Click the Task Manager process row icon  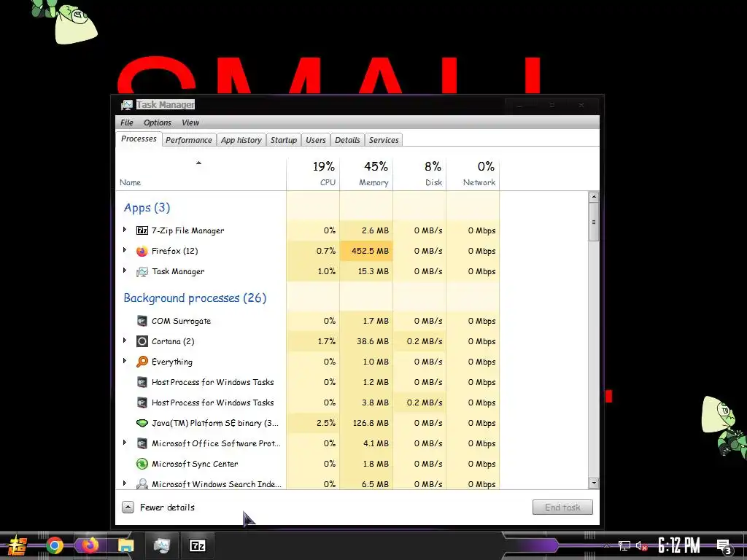(x=142, y=271)
